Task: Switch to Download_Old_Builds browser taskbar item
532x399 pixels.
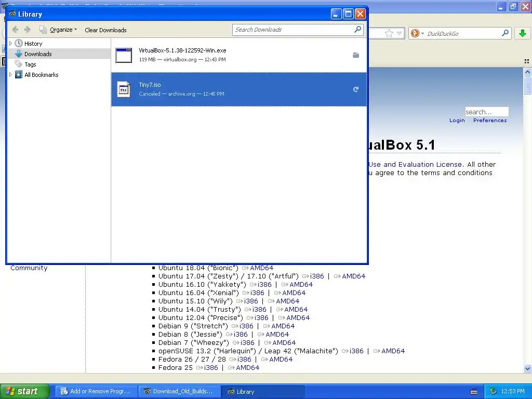Action: click(179, 391)
